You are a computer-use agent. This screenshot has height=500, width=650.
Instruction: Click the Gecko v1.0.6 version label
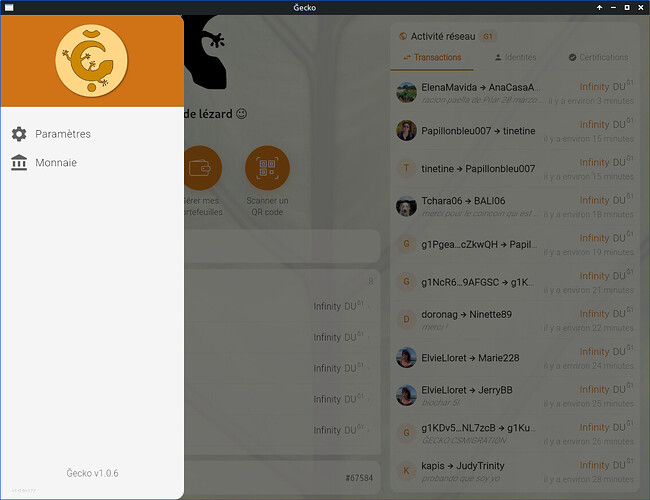tap(92, 473)
